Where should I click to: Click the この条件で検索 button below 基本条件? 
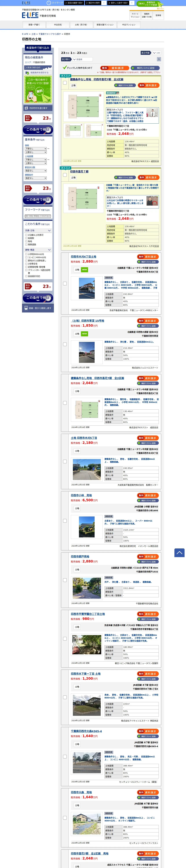(38, 200)
